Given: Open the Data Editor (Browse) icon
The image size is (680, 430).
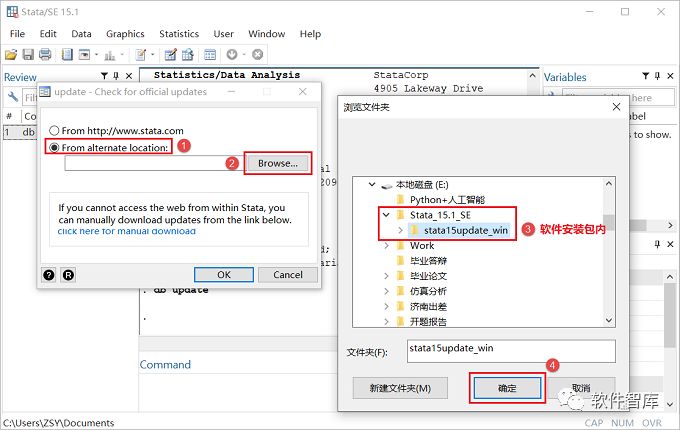Looking at the screenshot, I should [188, 55].
